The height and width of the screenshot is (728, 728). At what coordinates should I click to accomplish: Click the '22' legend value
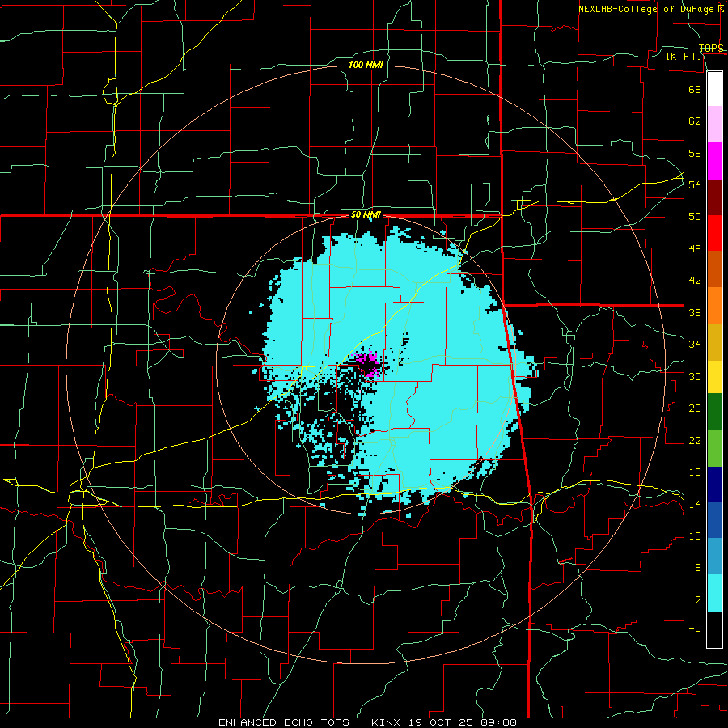point(695,441)
